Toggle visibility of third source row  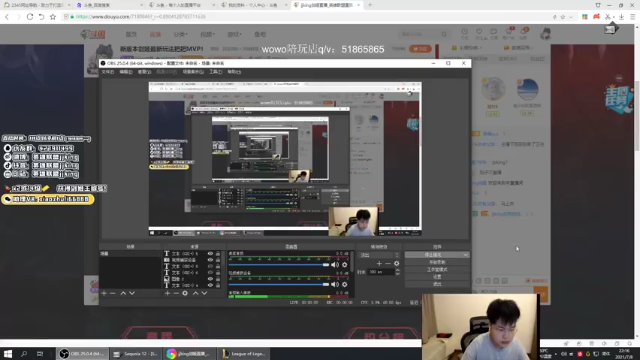[210, 266]
